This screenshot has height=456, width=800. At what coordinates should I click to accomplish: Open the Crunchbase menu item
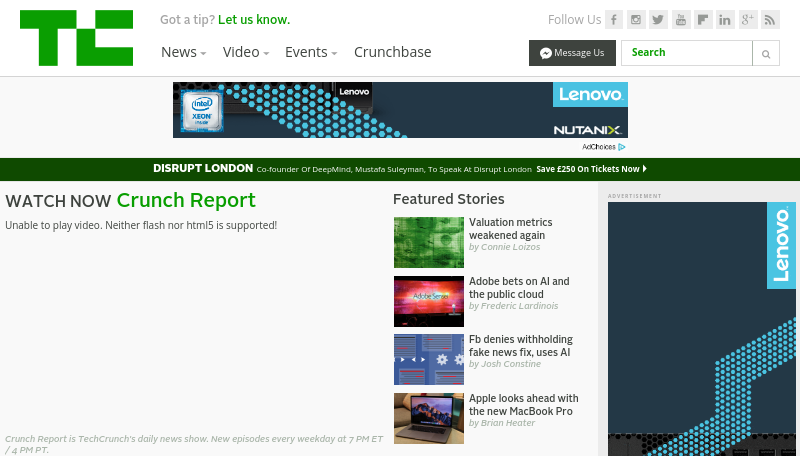point(392,52)
